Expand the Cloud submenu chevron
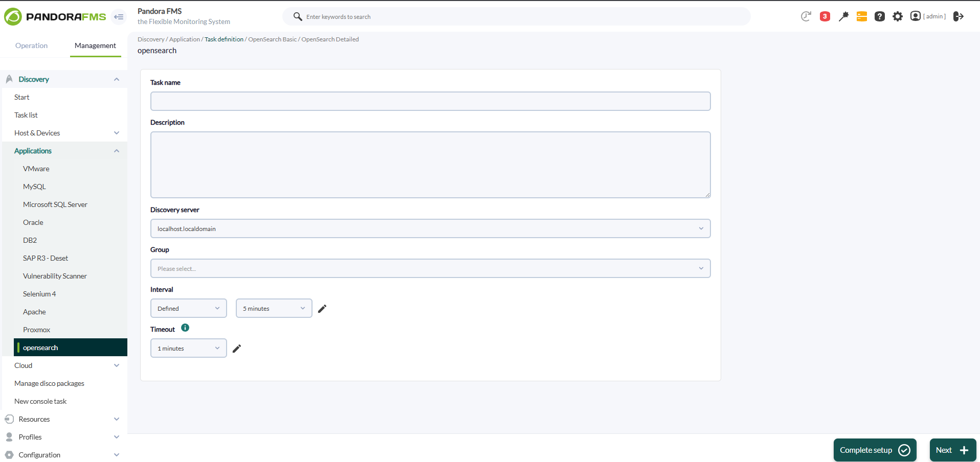The width and height of the screenshot is (980, 462). point(117,365)
